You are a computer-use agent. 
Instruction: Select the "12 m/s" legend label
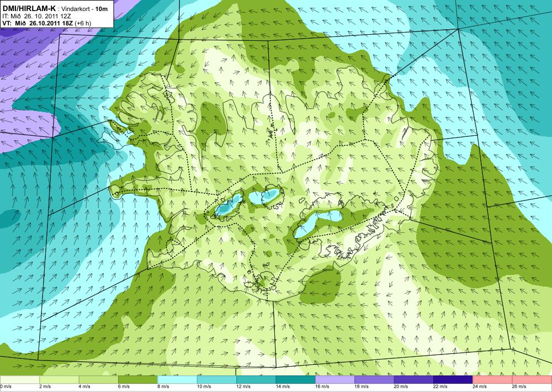(x=243, y=386)
